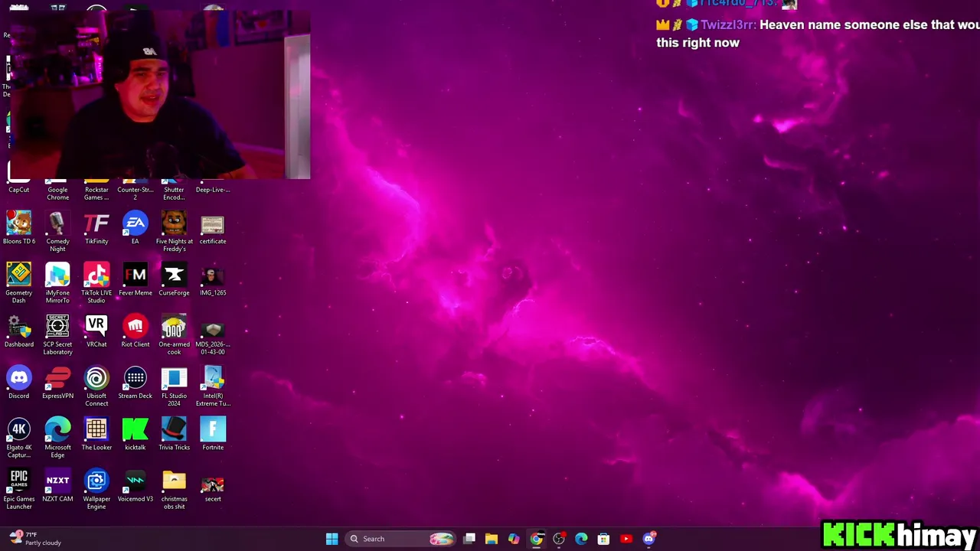980x551 pixels.
Task: Open the Riot Client icon
Action: pyautogui.click(x=136, y=331)
